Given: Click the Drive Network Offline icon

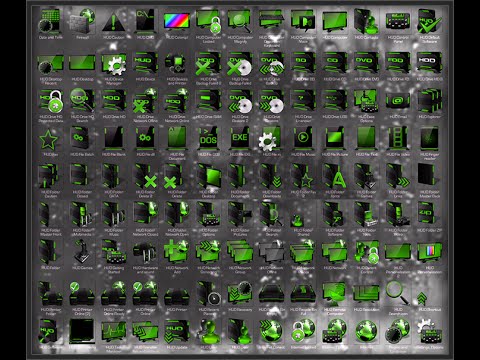Looking at the screenshot, I should click(145, 101).
